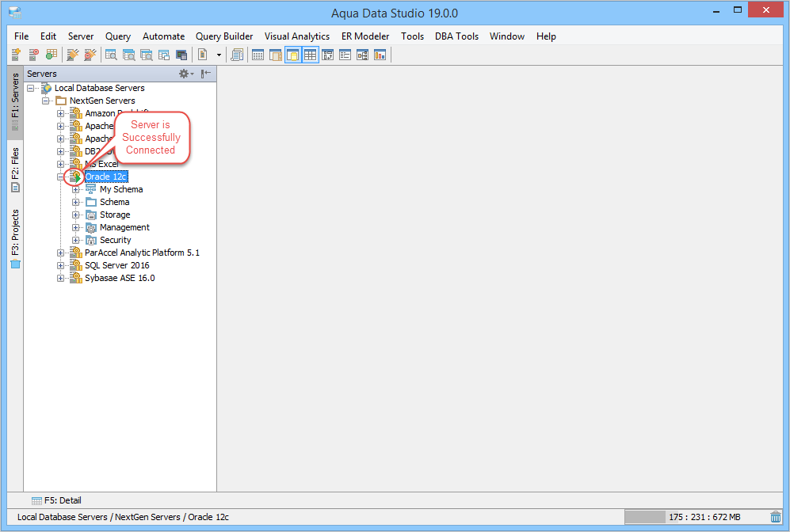Viewport: 790px width, 532px height.
Task: Expand the ParAccel Analytic Platform 5.1 node
Action: coord(60,253)
